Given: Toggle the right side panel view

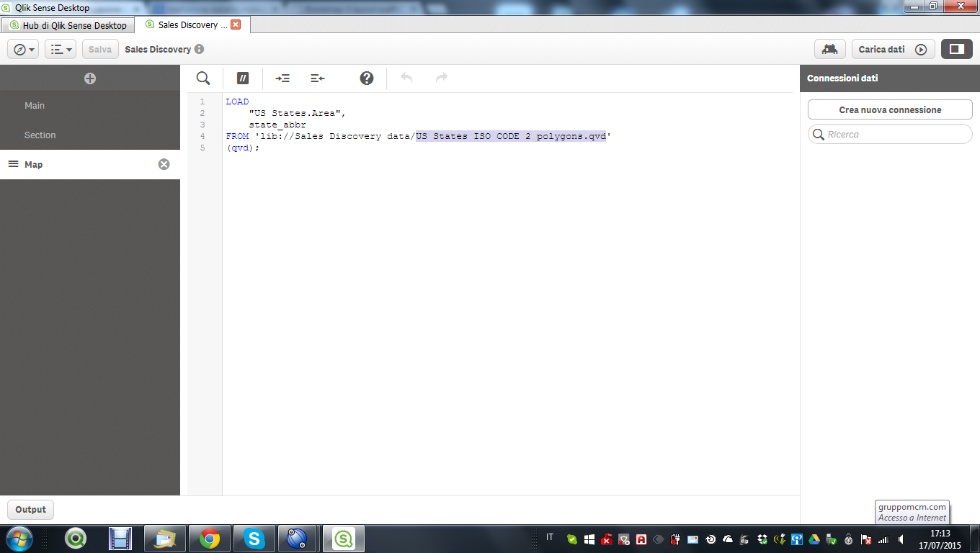Looking at the screenshot, I should 957,50.
